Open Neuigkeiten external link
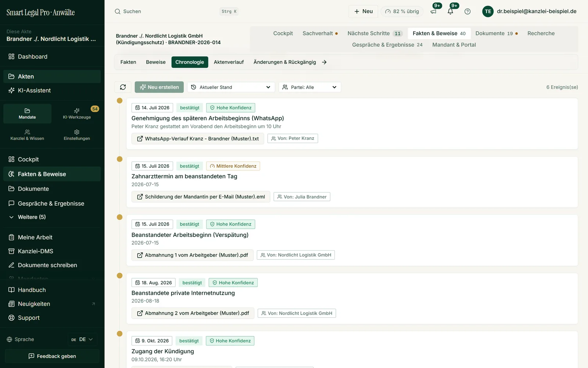The width and height of the screenshot is (588, 368). coord(52,304)
